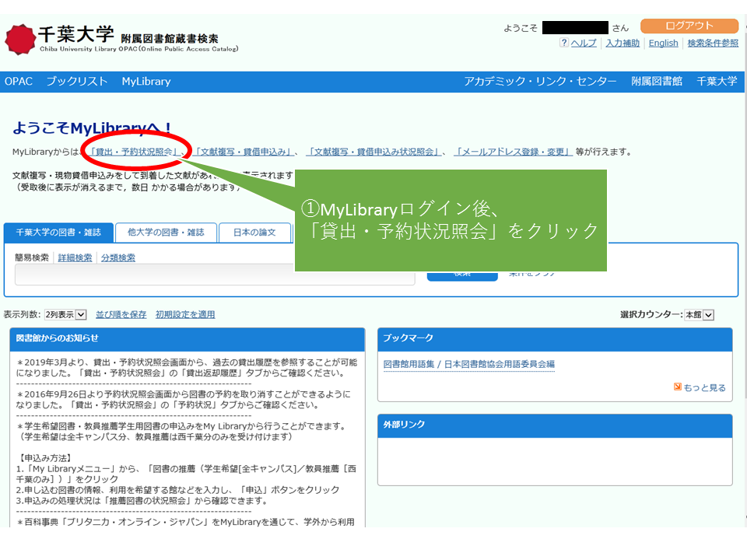Log out with the ログアウト button
The image size is (747, 560).
pyautogui.click(x=689, y=26)
